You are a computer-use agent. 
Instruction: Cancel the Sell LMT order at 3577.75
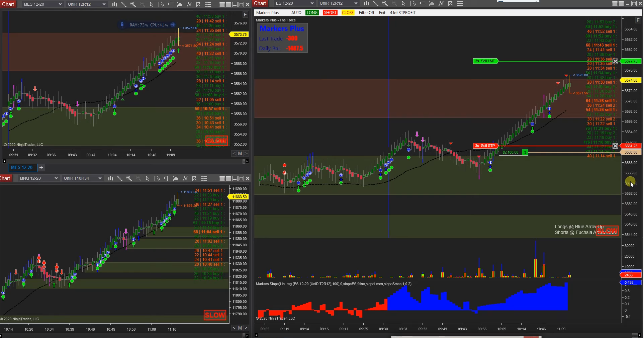pyautogui.click(x=615, y=61)
